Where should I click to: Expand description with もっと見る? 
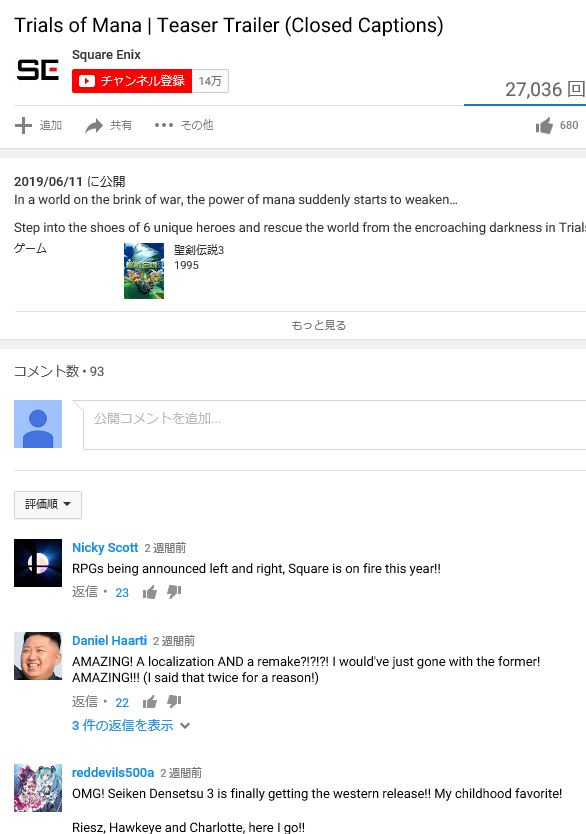pyautogui.click(x=319, y=325)
